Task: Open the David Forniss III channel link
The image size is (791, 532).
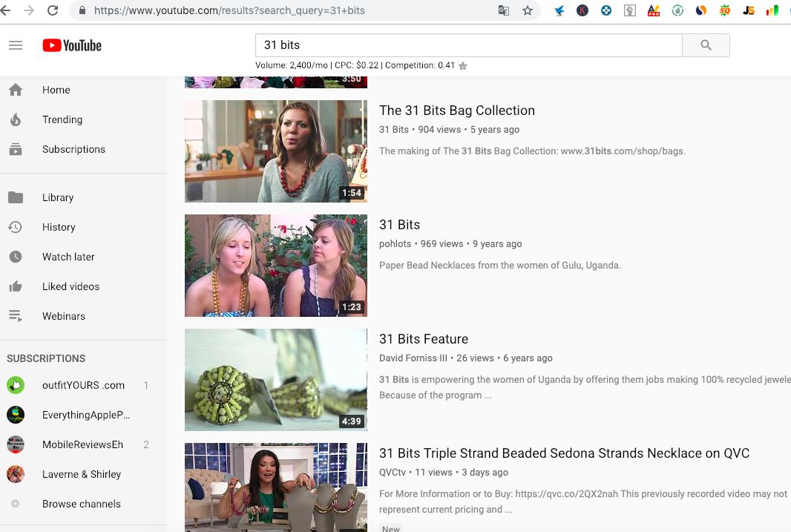Action: pyautogui.click(x=413, y=358)
